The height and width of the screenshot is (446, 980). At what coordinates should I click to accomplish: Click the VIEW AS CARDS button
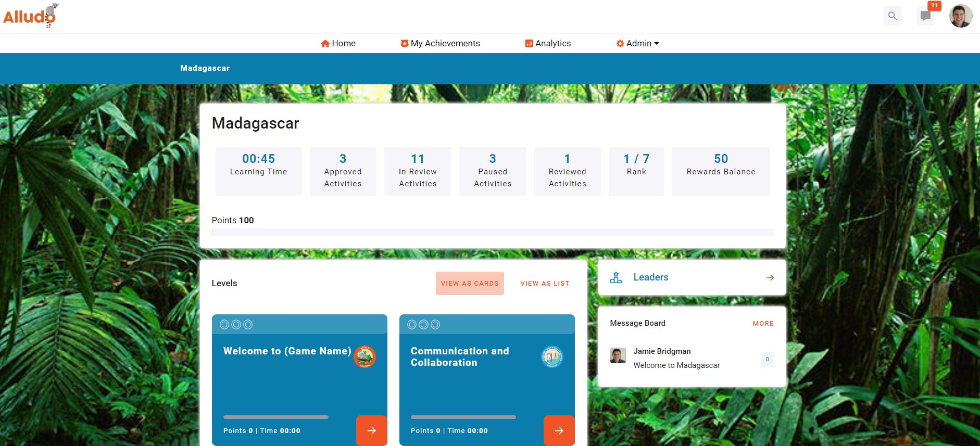click(470, 284)
